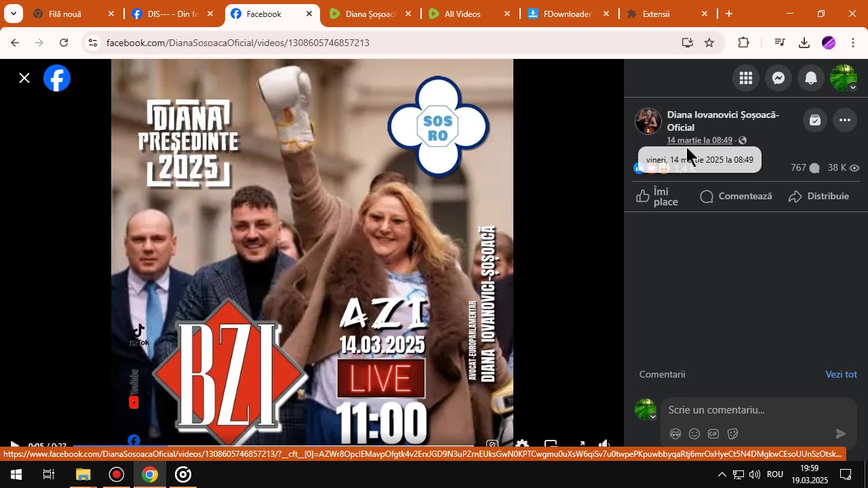Open the Facebook menu grid icon

(746, 78)
